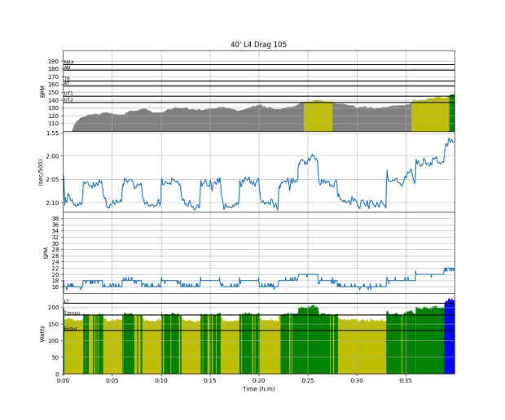Click the 'Time (h:m)' x-axis label
Screen dimensions: 505x420
pyautogui.click(x=258, y=389)
